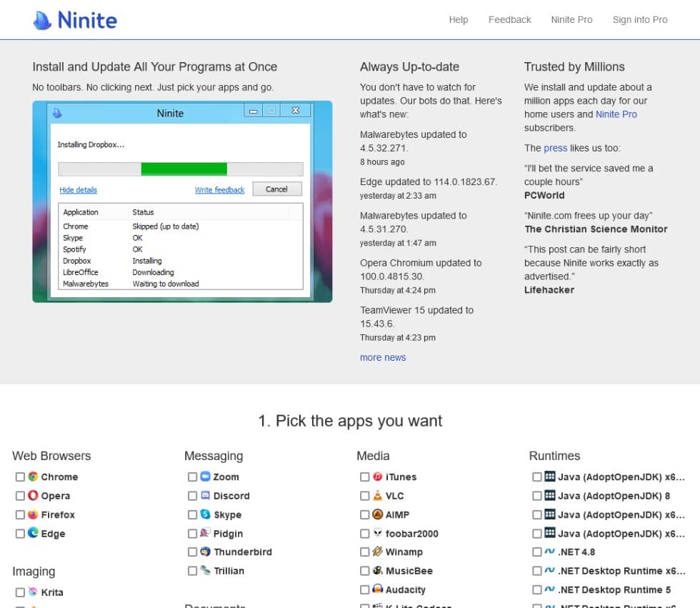Open the Help page
The height and width of the screenshot is (608, 700).
pos(459,19)
